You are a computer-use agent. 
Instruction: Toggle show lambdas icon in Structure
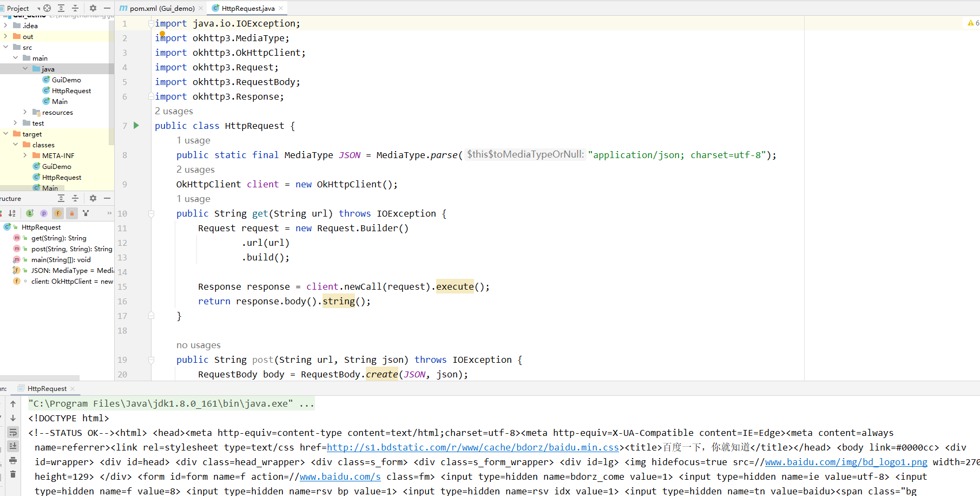pyautogui.click(x=85, y=213)
